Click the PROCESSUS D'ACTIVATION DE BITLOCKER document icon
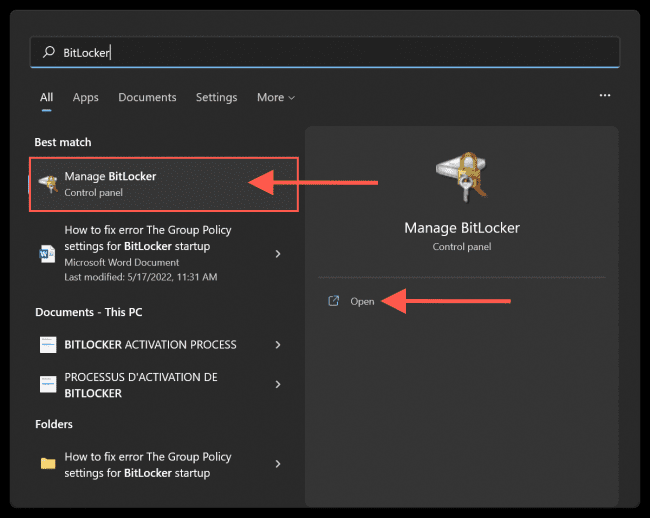Screen dimensions: 650x518 [x=48, y=385]
